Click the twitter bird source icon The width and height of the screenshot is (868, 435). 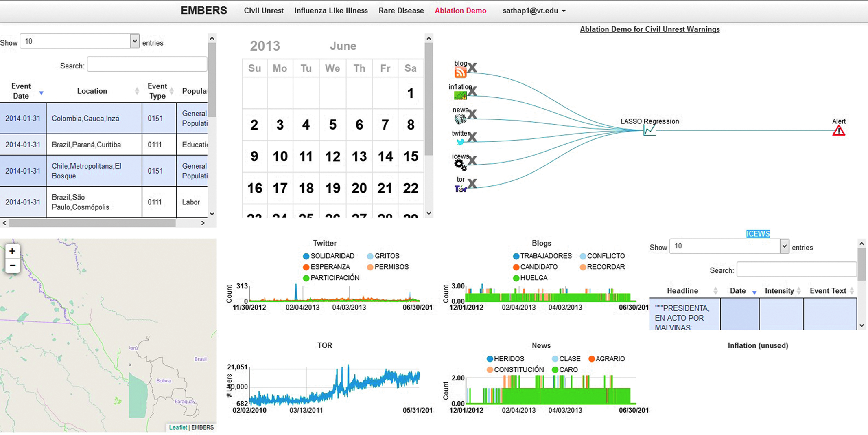(460, 141)
